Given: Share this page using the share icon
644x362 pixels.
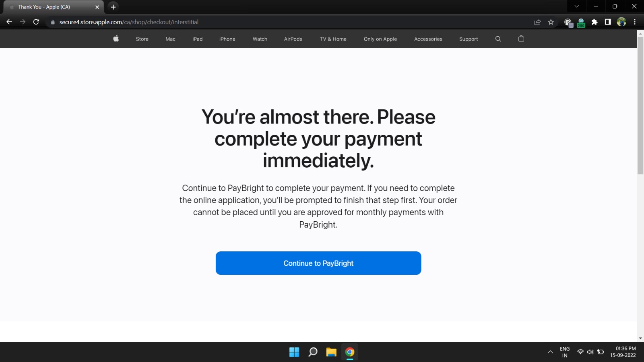Looking at the screenshot, I should pos(537,22).
